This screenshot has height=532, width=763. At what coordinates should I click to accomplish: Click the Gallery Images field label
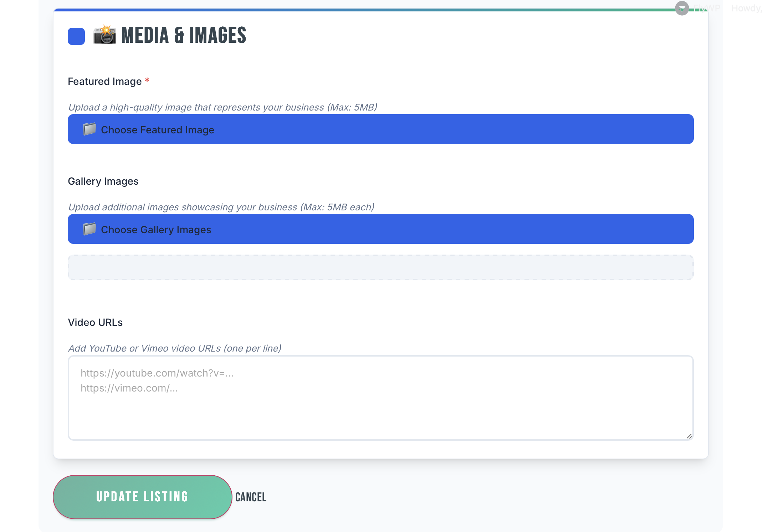click(103, 181)
